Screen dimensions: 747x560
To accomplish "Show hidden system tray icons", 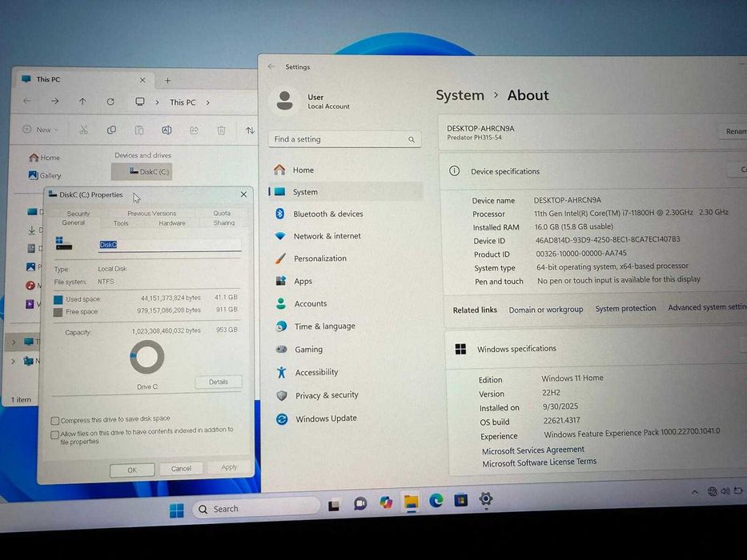I will point(695,492).
